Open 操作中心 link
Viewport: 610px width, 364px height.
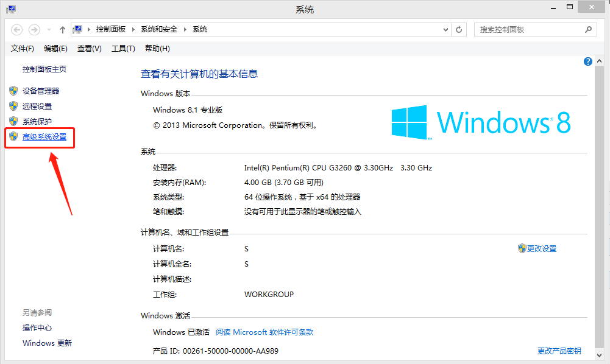[x=37, y=328]
